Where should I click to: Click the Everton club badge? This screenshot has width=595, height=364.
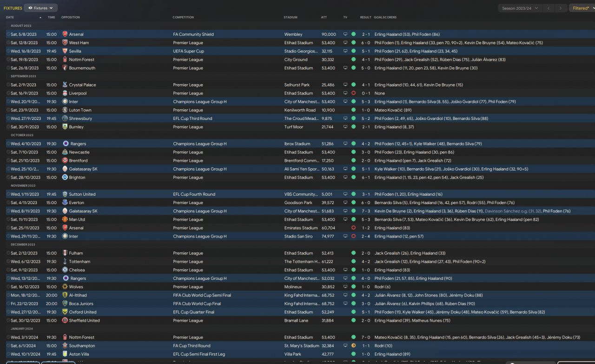pyautogui.click(x=65, y=203)
